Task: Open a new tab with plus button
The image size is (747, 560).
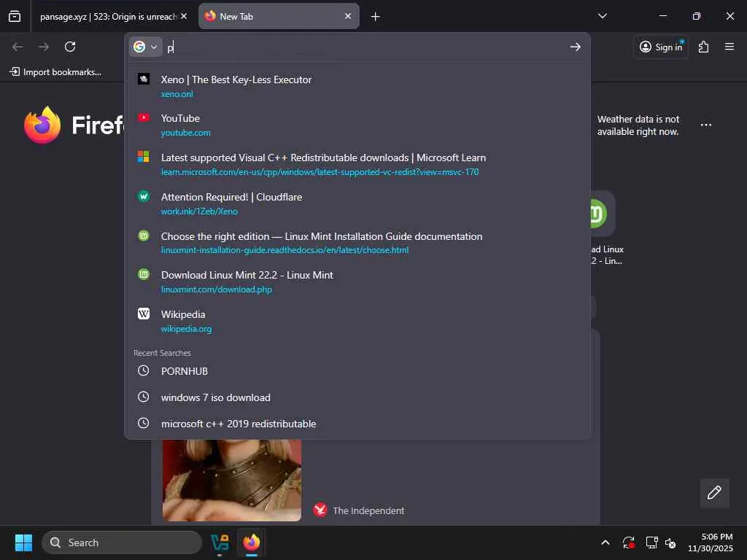Action: (x=376, y=17)
